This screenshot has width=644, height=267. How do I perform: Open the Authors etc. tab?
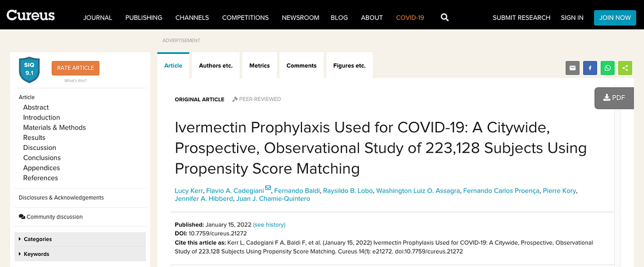pos(215,66)
